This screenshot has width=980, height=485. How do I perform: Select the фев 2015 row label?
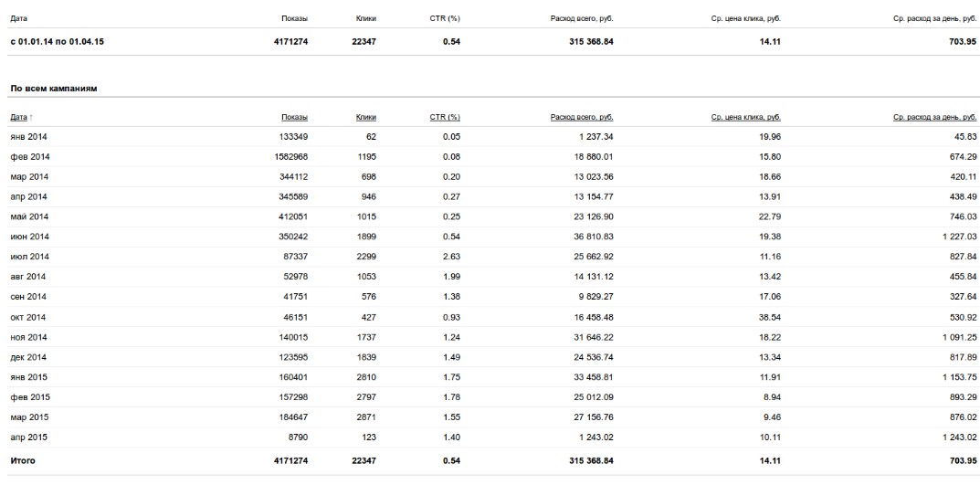[x=30, y=397]
